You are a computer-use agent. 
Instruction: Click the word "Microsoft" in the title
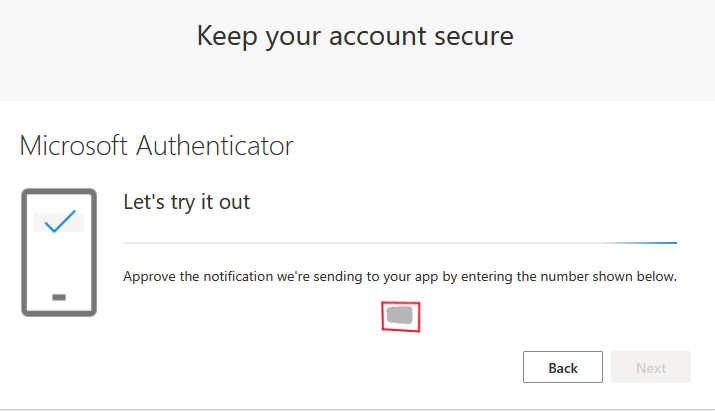[74, 146]
